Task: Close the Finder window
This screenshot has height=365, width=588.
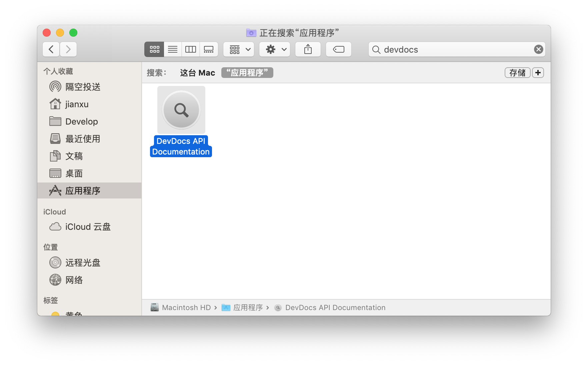Action: coord(47,33)
